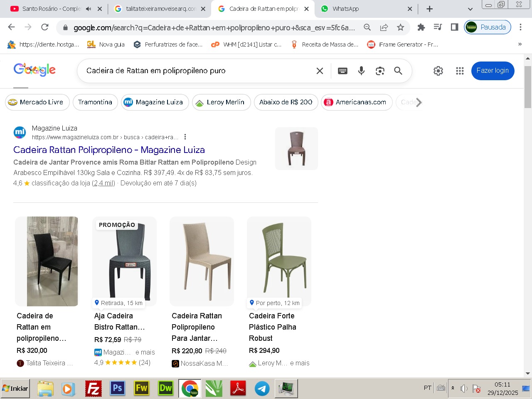Switch to the WhatsApp tab
The image size is (532, 399).
click(364, 9)
